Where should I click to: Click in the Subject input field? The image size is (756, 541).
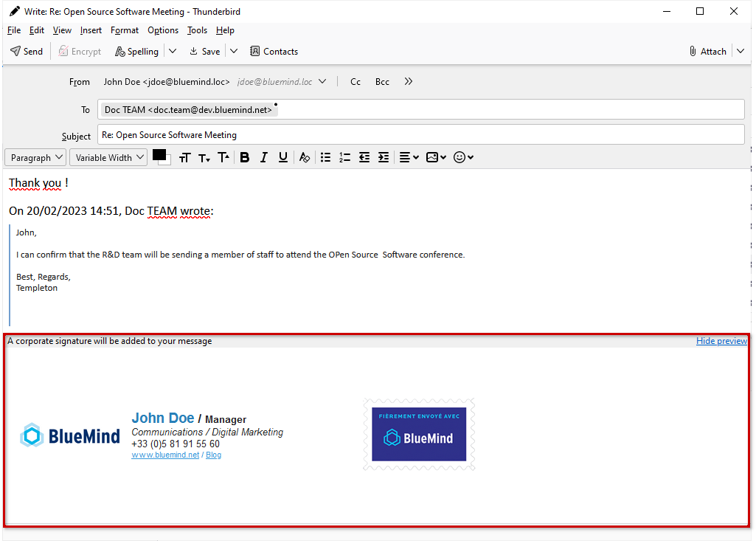click(x=420, y=135)
